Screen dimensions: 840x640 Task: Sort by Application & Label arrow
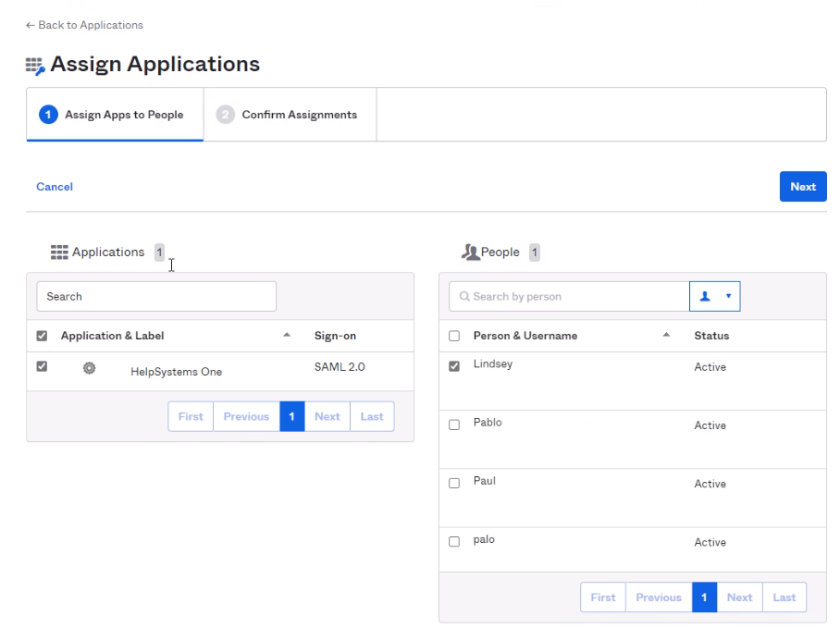[x=287, y=335]
